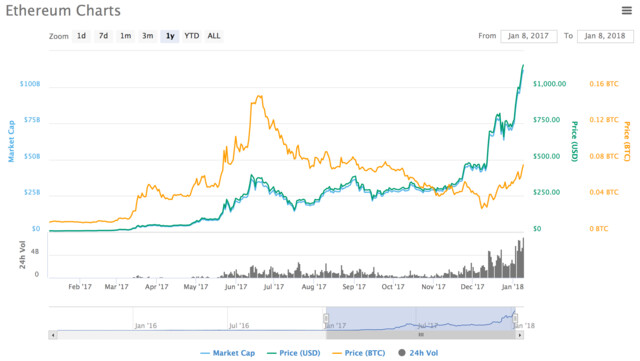Choose the 3m zoom option

148,36
